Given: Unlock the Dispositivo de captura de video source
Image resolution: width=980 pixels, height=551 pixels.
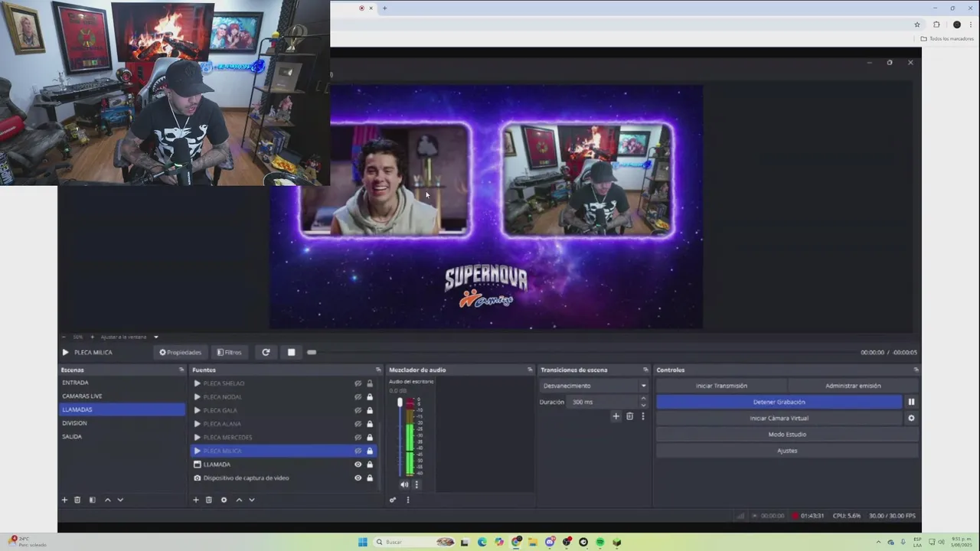Looking at the screenshot, I should pyautogui.click(x=370, y=478).
